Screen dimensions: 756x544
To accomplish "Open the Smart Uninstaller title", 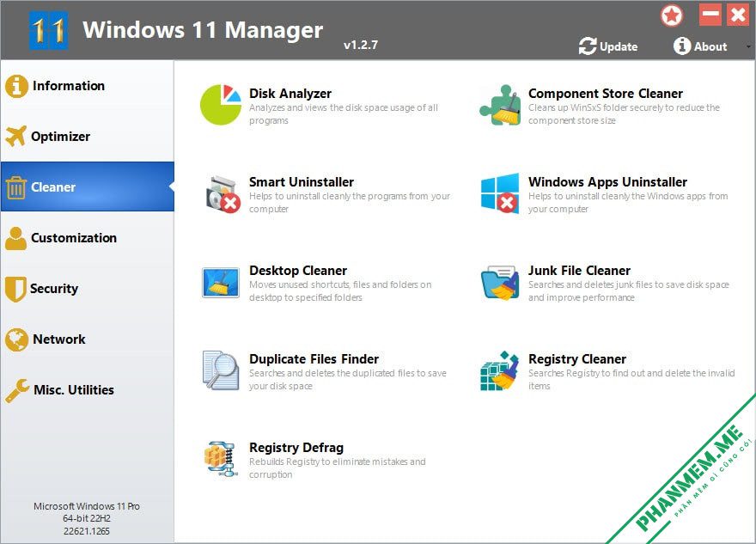I will point(302,182).
